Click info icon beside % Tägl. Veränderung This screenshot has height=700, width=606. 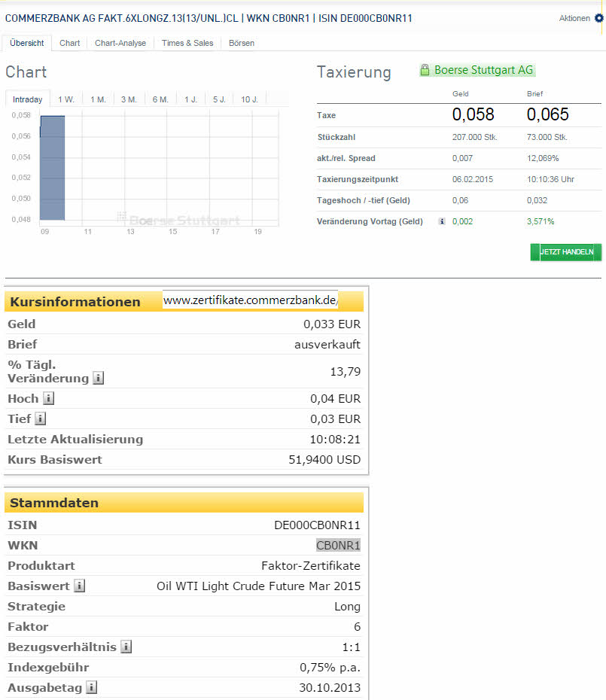coord(99,378)
